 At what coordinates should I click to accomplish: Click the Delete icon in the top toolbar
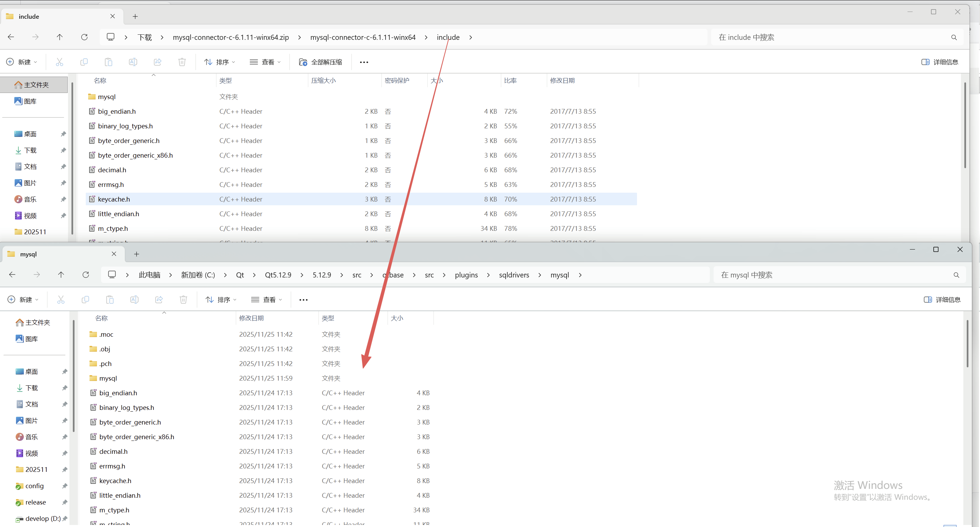coord(182,62)
